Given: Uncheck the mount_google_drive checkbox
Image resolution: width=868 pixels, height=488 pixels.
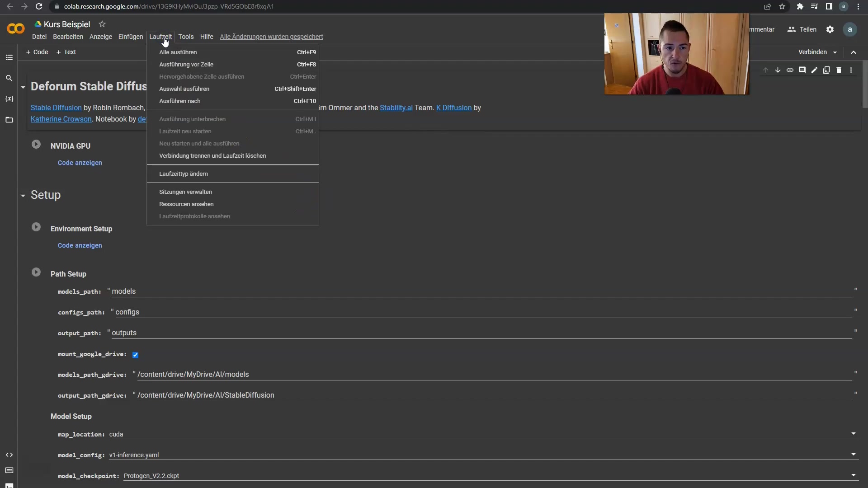Looking at the screenshot, I should click(x=135, y=355).
